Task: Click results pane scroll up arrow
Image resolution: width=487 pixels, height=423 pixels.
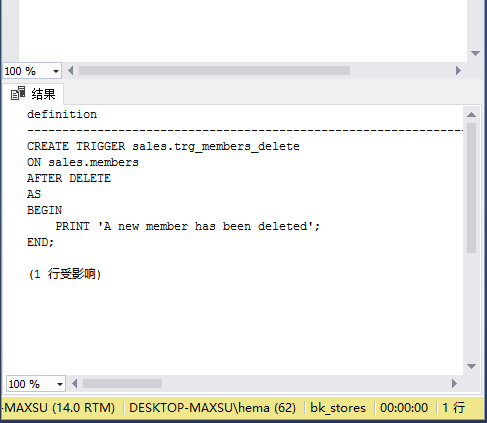Action: click(x=471, y=115)
